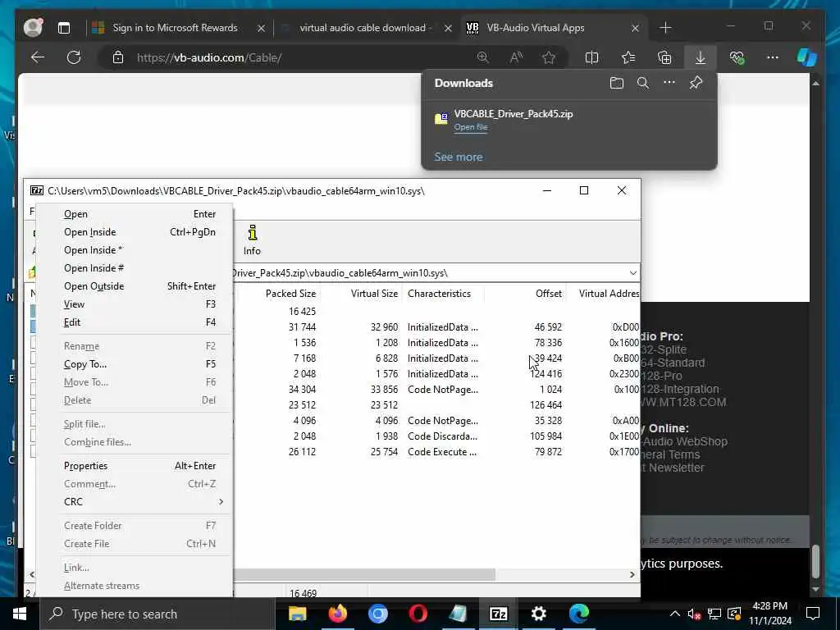Screen dimensions: 840x630
Task: Close the VB-Audio Virtual Apps tab
Action: (x=635, y=28)
